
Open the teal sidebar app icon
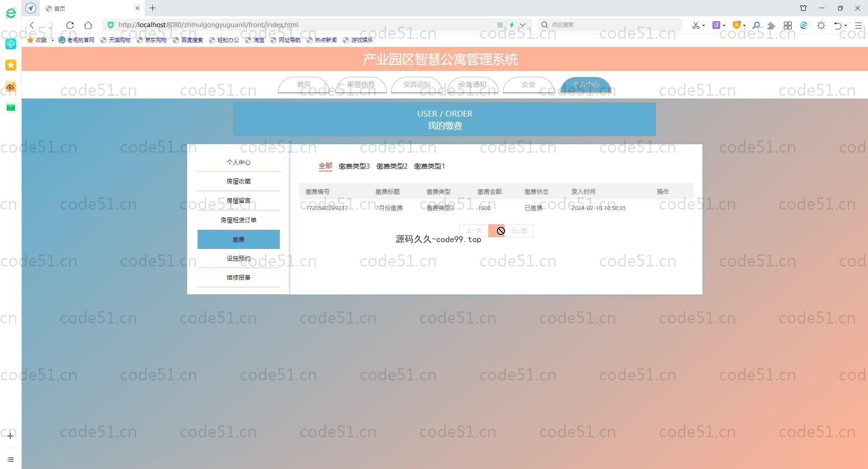pos(11,44)
